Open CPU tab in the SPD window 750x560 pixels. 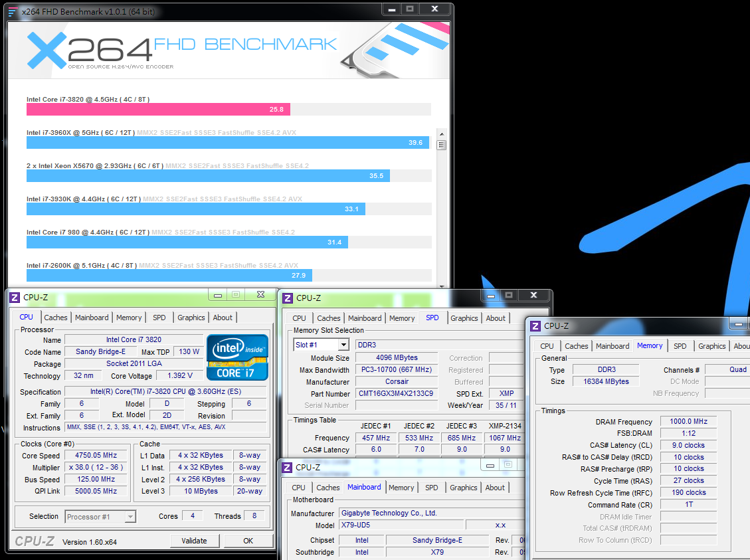point(299,318)
